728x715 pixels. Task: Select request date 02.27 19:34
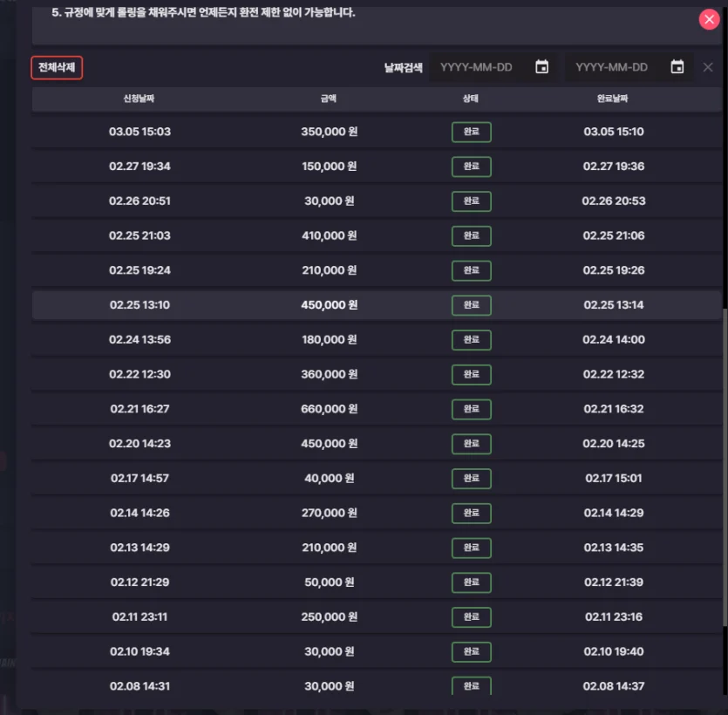139,167
